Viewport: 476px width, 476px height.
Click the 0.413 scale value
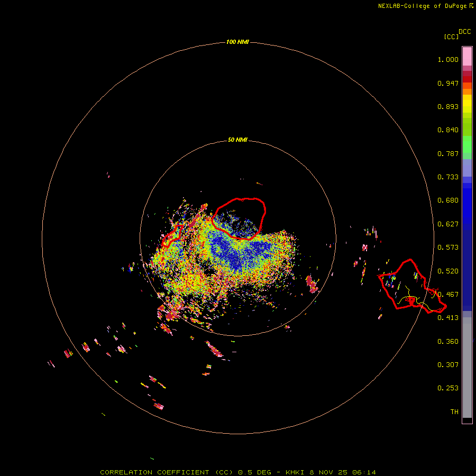[x=448, y=318]
